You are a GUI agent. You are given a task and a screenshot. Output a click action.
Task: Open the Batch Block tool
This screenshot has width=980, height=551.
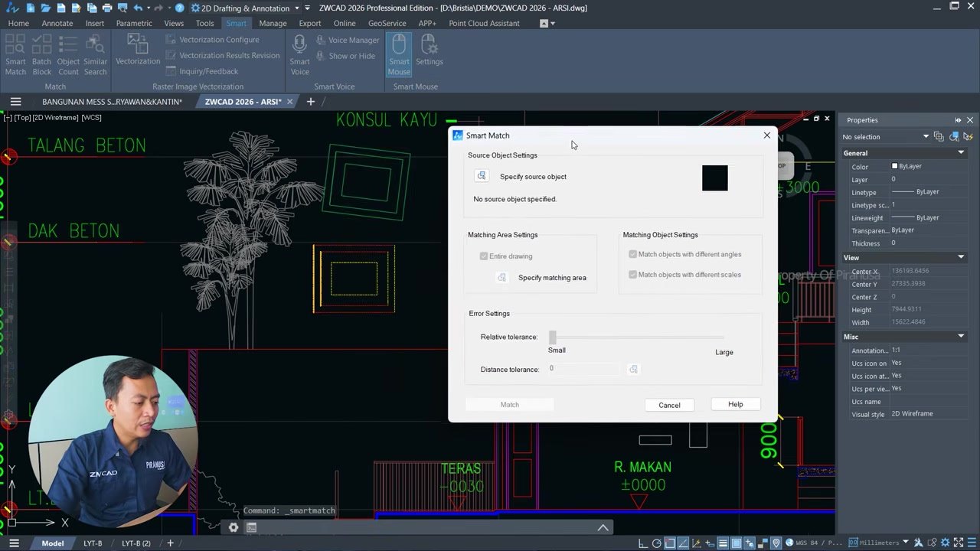(41, 55)
